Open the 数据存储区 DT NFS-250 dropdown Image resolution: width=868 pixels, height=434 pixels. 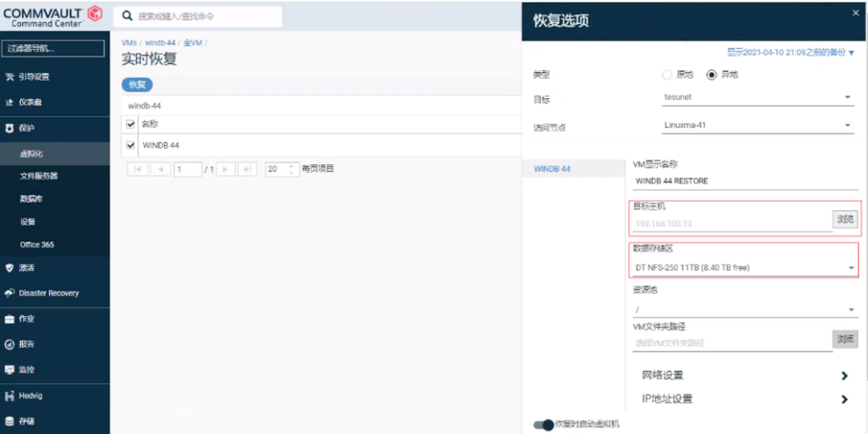click(850, 268)
